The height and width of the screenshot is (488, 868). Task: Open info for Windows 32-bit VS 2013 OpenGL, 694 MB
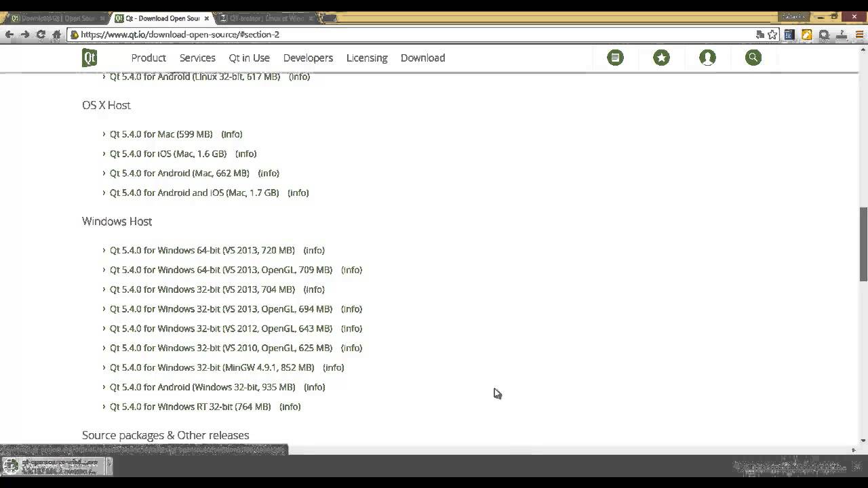click(x=351, y=309)
